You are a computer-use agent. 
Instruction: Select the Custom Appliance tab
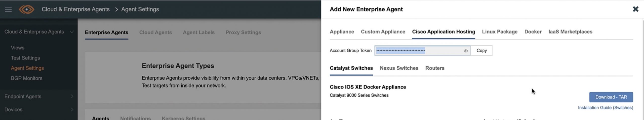pos(383,32)
